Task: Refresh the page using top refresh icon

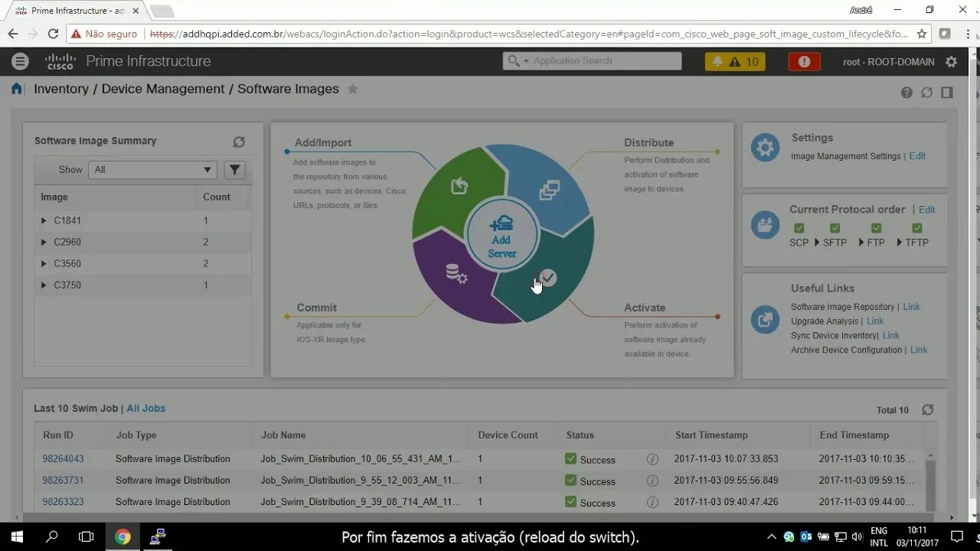Action: point(927,93)
